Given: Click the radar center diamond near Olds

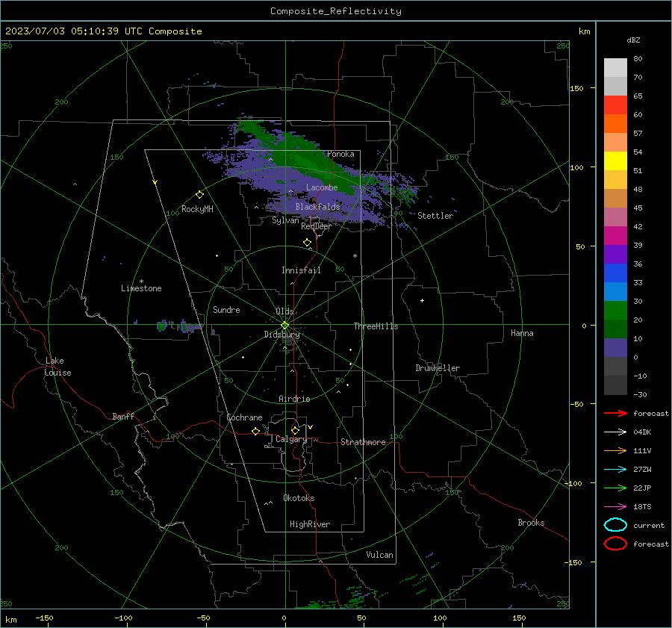Looking at the screenshot, I should pyautogui.click(x=285, y=326).
